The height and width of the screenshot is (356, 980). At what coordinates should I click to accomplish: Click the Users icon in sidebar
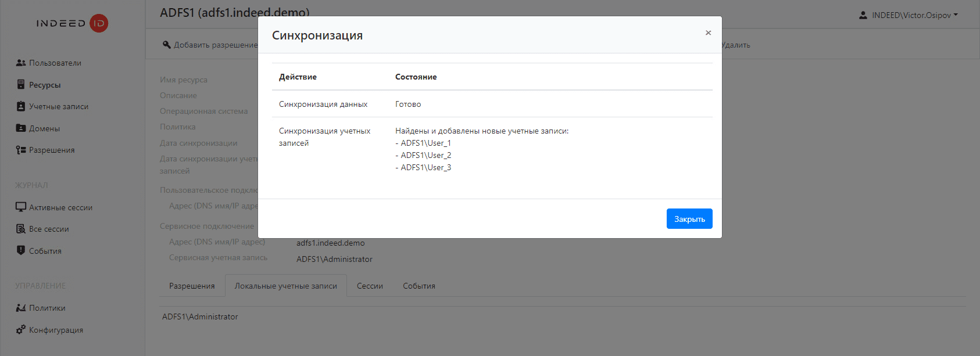tap(21, 63)
